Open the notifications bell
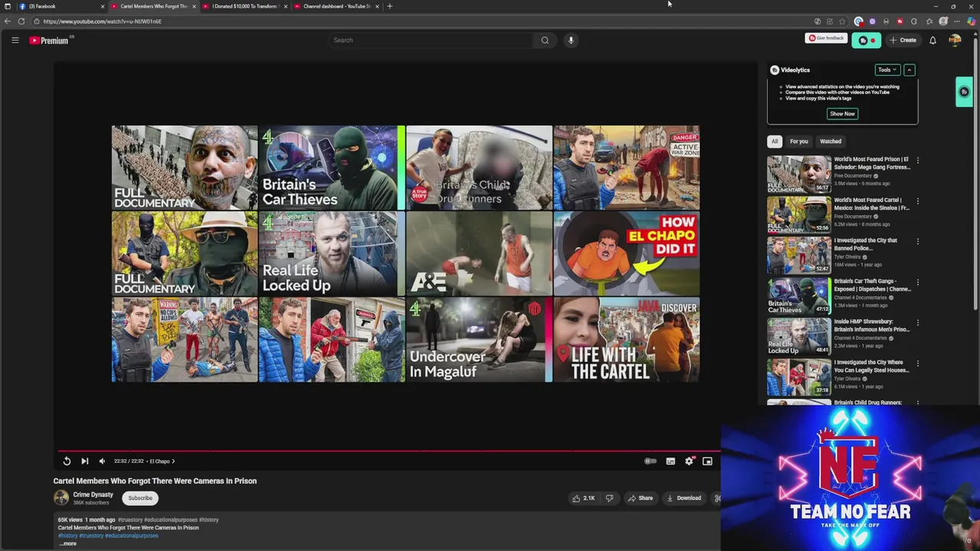Image resolution: width=980 pixels, height=551 pixels. [933, 40]
